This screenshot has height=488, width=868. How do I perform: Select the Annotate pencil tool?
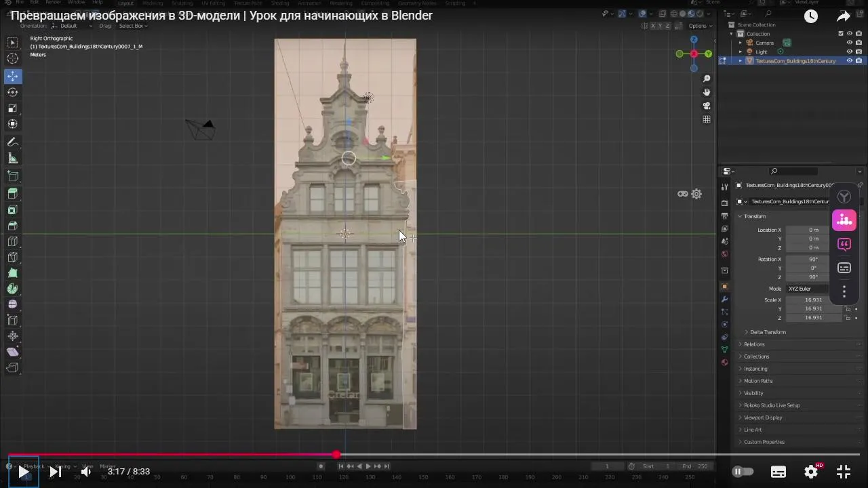(x=13, y=142)
